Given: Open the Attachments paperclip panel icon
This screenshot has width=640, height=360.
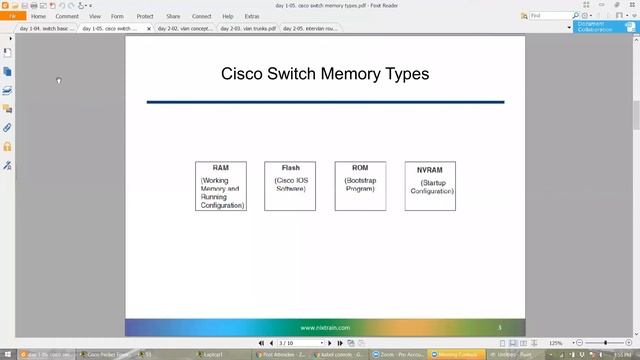Looking at the screenshot, I should (x=7, y=128).
